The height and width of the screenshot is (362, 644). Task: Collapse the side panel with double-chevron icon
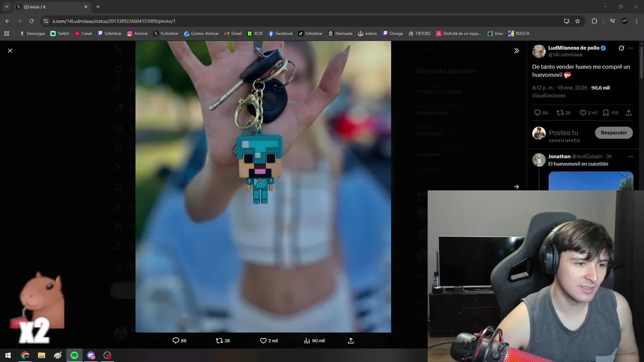516,51
